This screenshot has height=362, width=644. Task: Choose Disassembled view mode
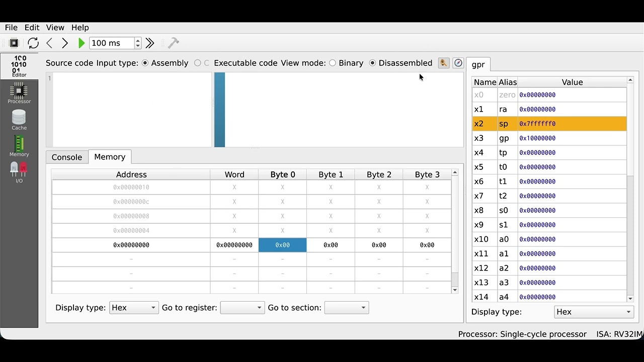coord(401,63)
